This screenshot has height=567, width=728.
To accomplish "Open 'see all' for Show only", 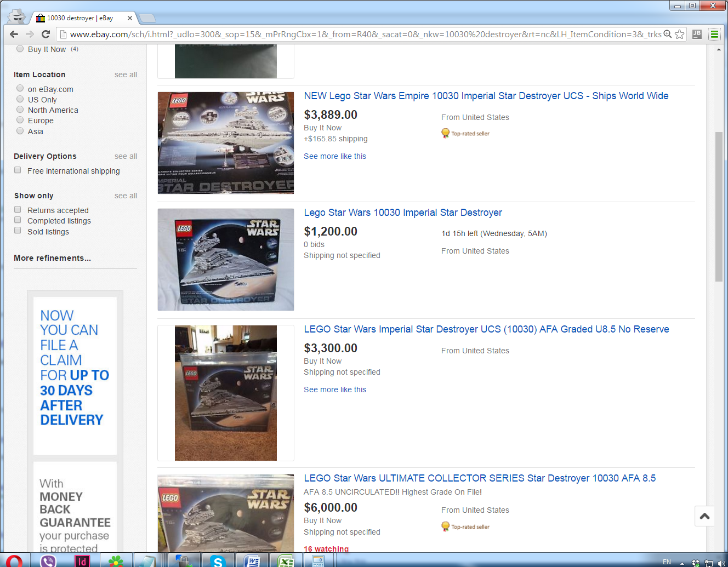I will pyautogui.click(x=126, y=196).
